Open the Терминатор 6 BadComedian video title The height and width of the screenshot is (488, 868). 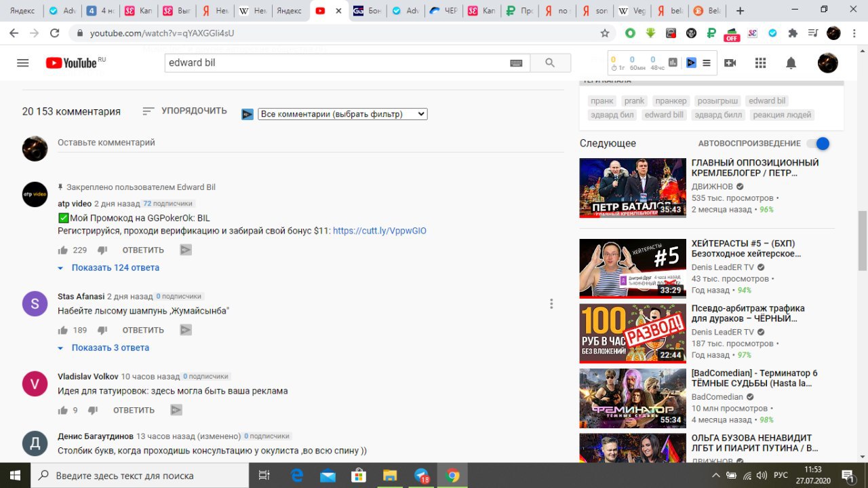[x=755, y=379]
